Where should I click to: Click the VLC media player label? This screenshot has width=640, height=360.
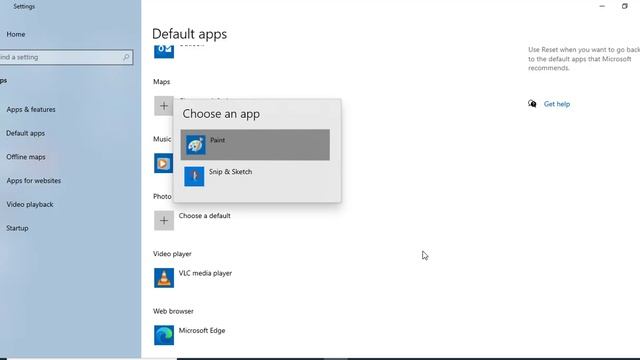205,273
